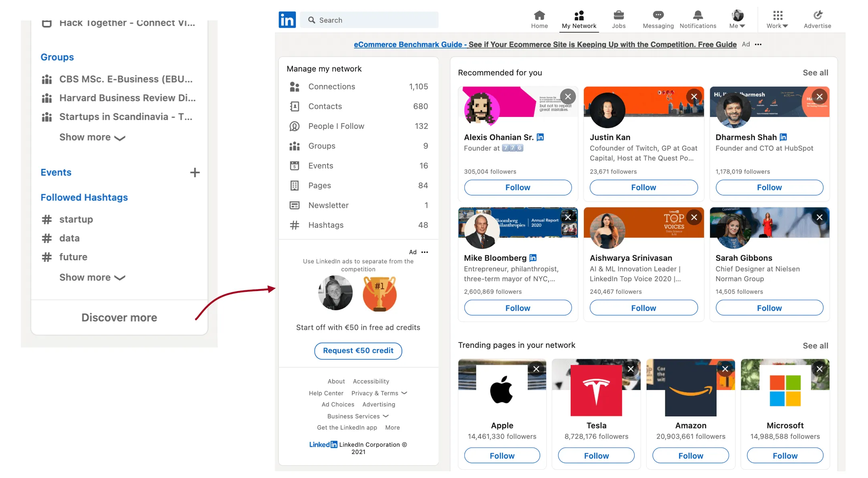868x478 pixels.
Task: Click the Hashtags icon in Manage my network
Action: [295, 225]
